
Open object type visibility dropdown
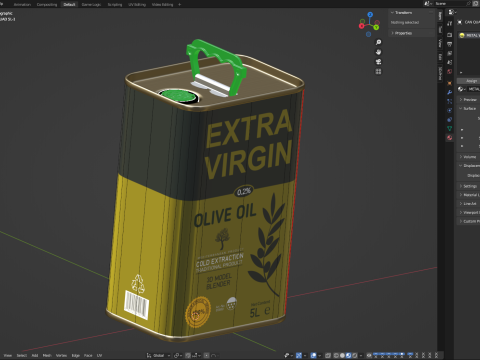tap(288, 355)
